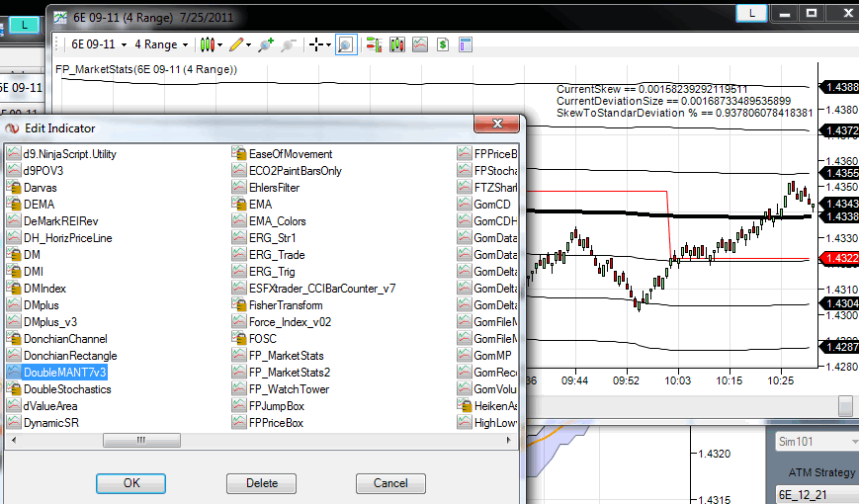Click the cyan L button at left
Screen dimensions: 859x504
point(24,25)
